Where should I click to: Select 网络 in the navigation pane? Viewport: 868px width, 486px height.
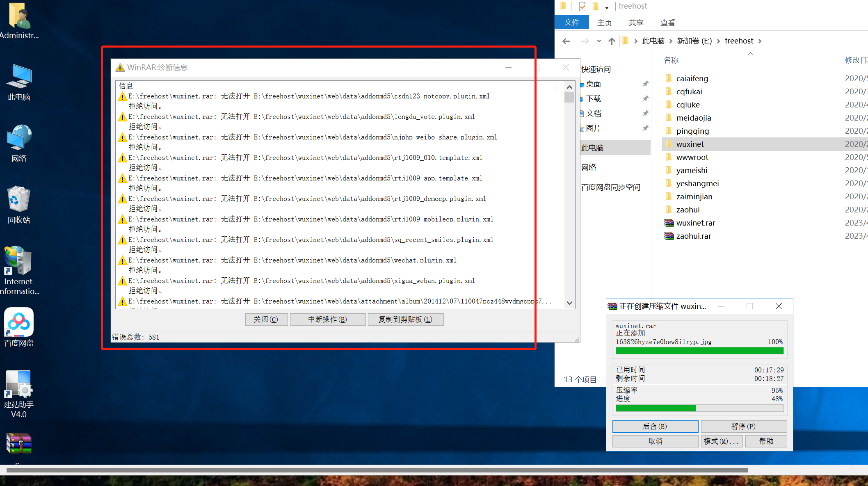(x=589, y=167)
